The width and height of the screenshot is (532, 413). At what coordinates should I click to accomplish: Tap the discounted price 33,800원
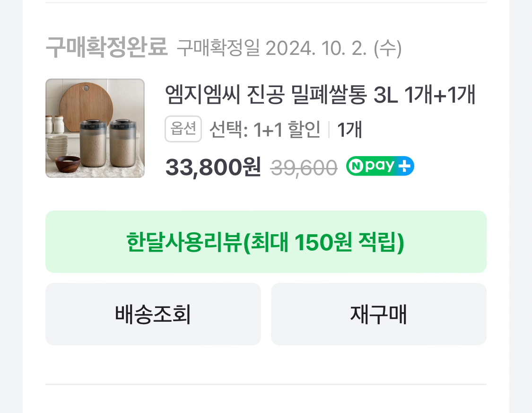212,166
